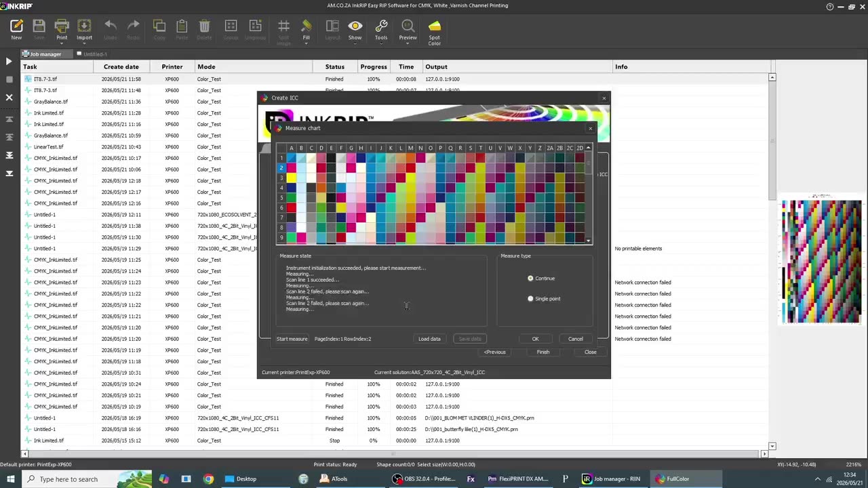Click Finish in the Create ICC dialog
Image resolution: width=868 pixels, height=488 pixels.
543,352
